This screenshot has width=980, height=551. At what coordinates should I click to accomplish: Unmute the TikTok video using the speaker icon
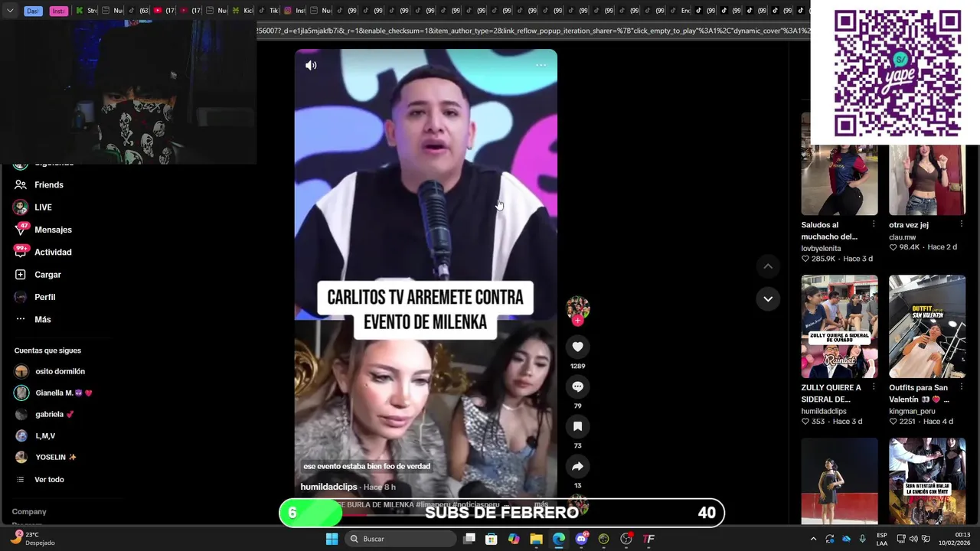(311, 65)
